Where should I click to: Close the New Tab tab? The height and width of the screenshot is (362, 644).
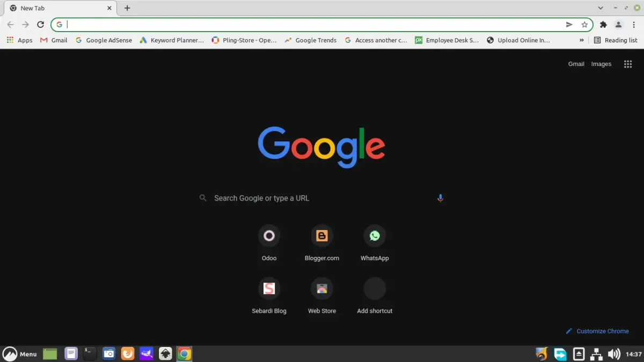109,8
